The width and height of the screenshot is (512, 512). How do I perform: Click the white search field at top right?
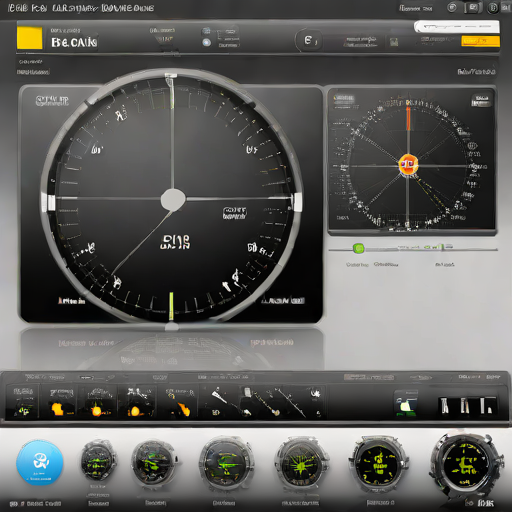457,26
